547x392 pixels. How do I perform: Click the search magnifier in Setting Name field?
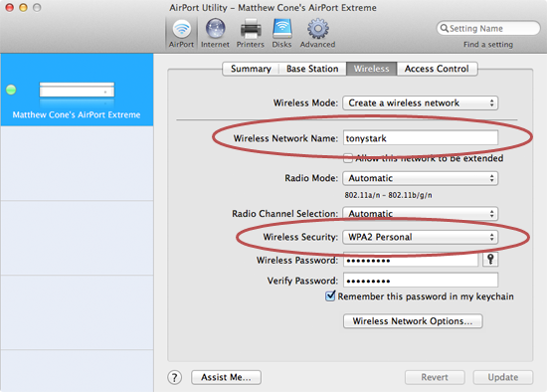coord(444,28)
